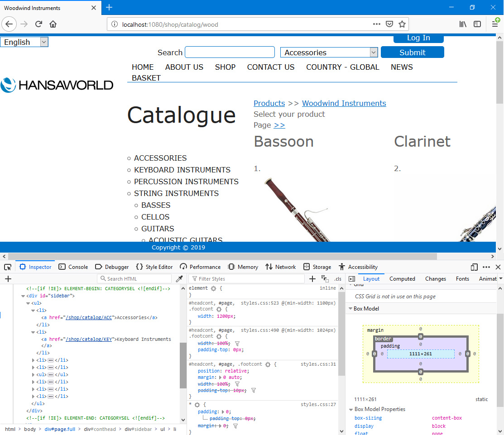Collapse the Box Model section
The height and width of the screenshot is (435, 504).
click(x=350, y=309)
